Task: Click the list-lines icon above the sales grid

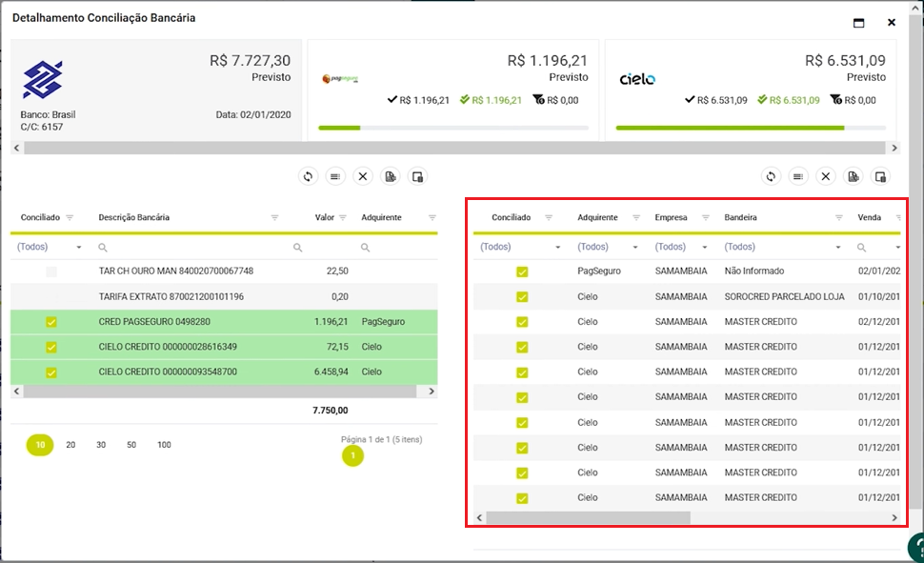Action: pos(798,176)
